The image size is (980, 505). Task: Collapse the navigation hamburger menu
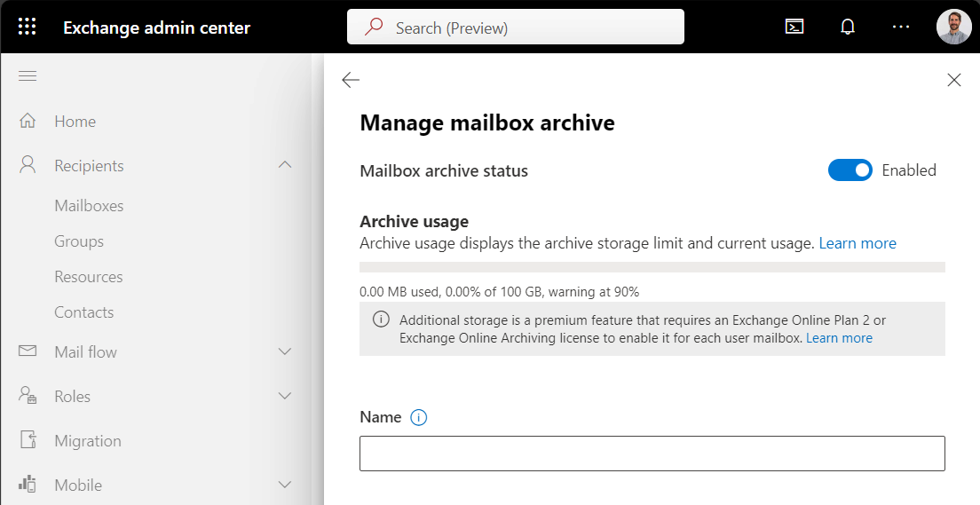pyautogui.click(x=28, y=76)
